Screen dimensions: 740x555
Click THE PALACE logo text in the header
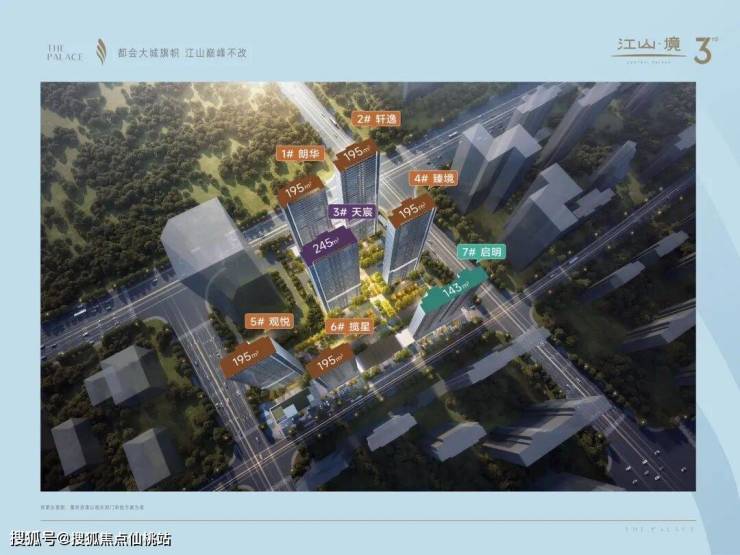point(65,52)
